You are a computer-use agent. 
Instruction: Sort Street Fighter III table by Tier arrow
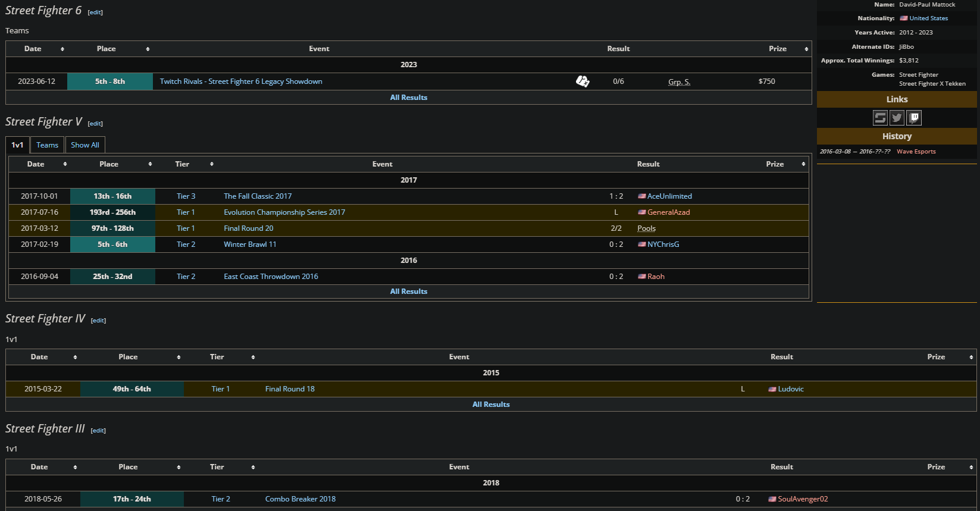tap(253, 467)
